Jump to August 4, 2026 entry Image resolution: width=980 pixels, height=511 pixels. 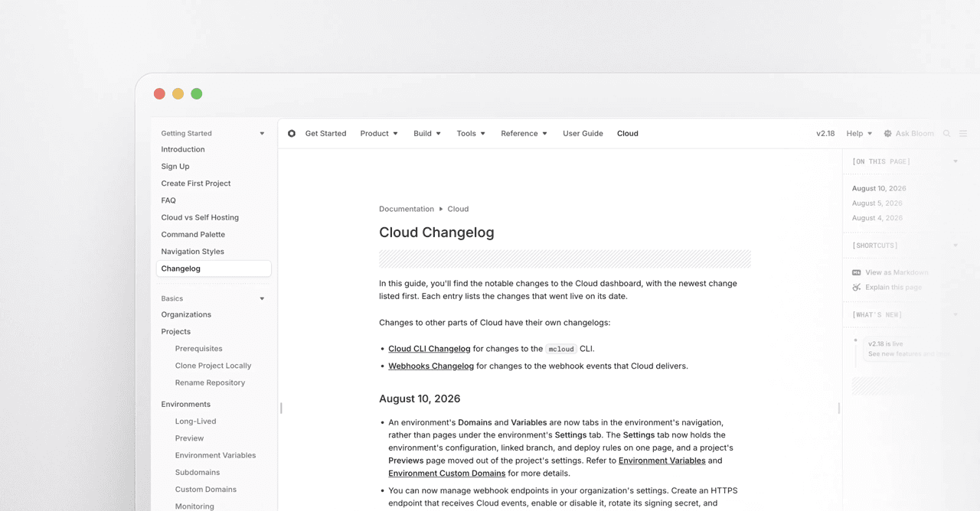(x=877, y=218)
